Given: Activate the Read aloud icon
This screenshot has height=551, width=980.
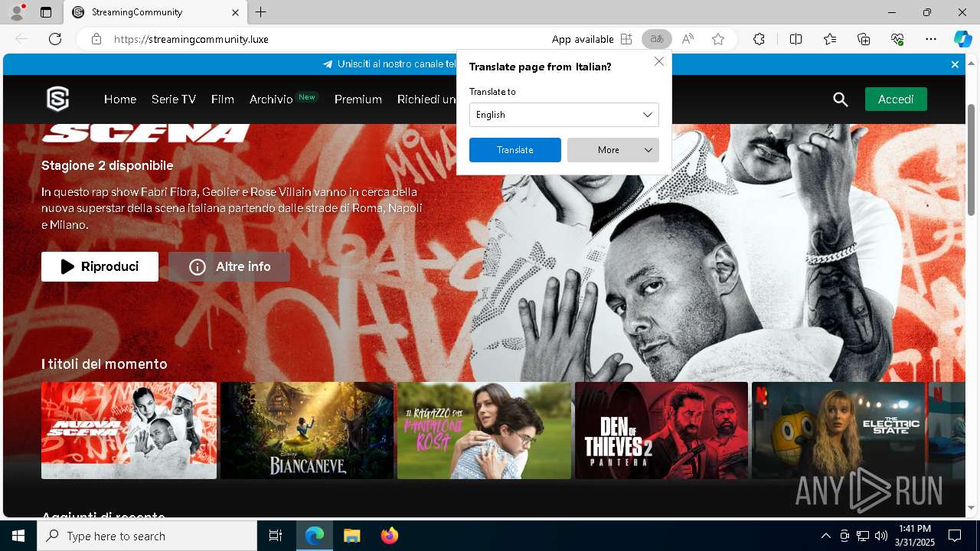Looking at the screenshot, I should pos(688,39).
